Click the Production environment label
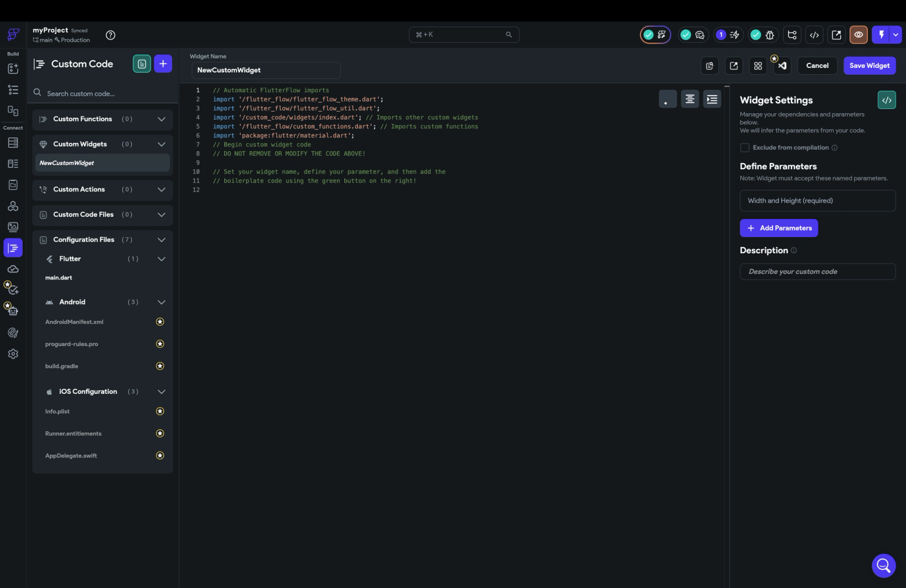Image resolution: width=906 pixels, height=588 pixels. pos(72,40)
